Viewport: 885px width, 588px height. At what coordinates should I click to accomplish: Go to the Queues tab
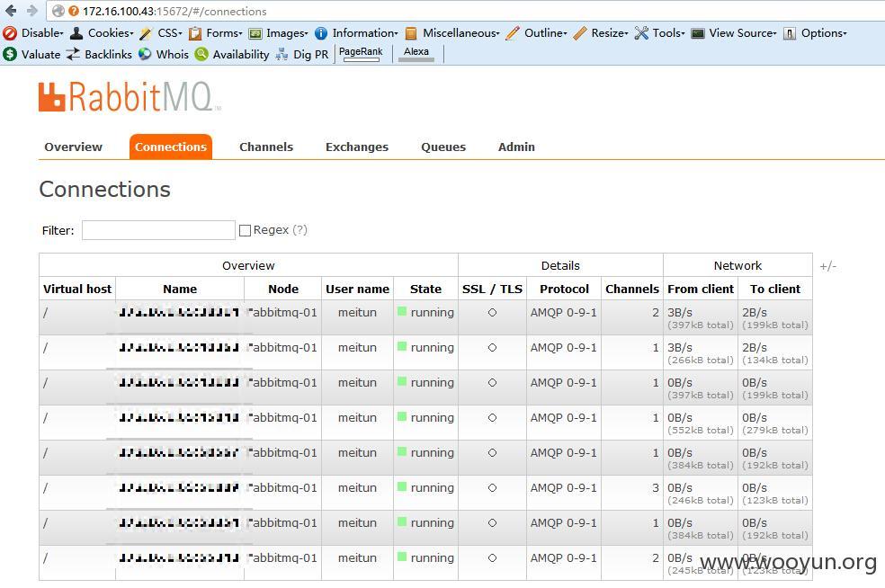coord(443,147)
